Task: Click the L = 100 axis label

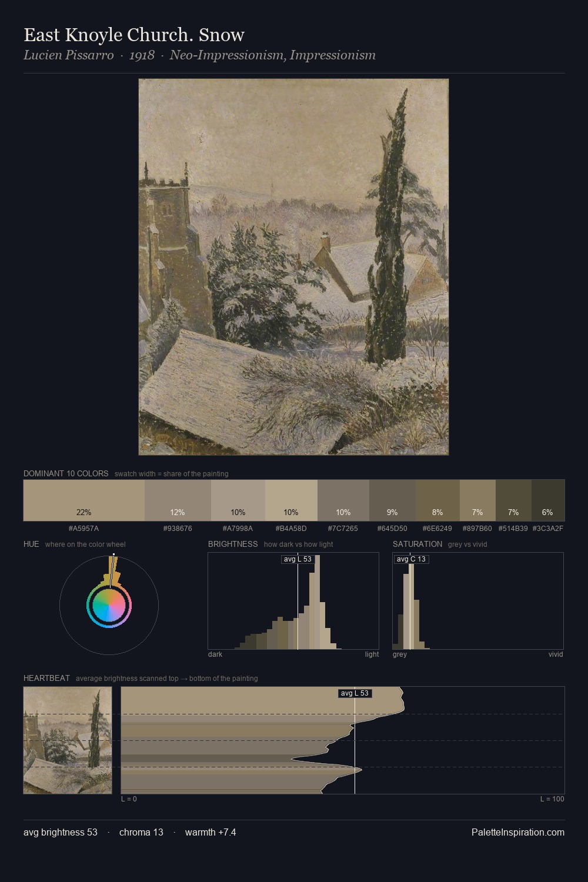Action: click(x=552, y=799)
